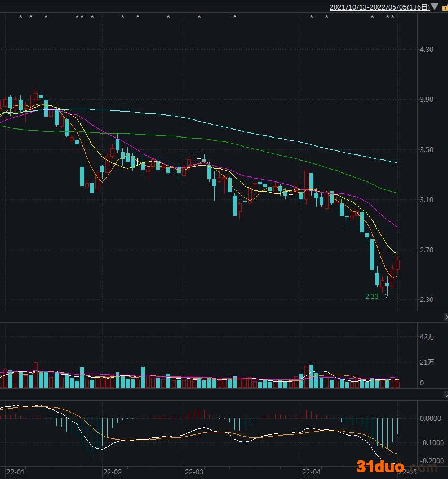
Task: Open the dropdown triangle beside the date range
Action: [x=434, y=7]
